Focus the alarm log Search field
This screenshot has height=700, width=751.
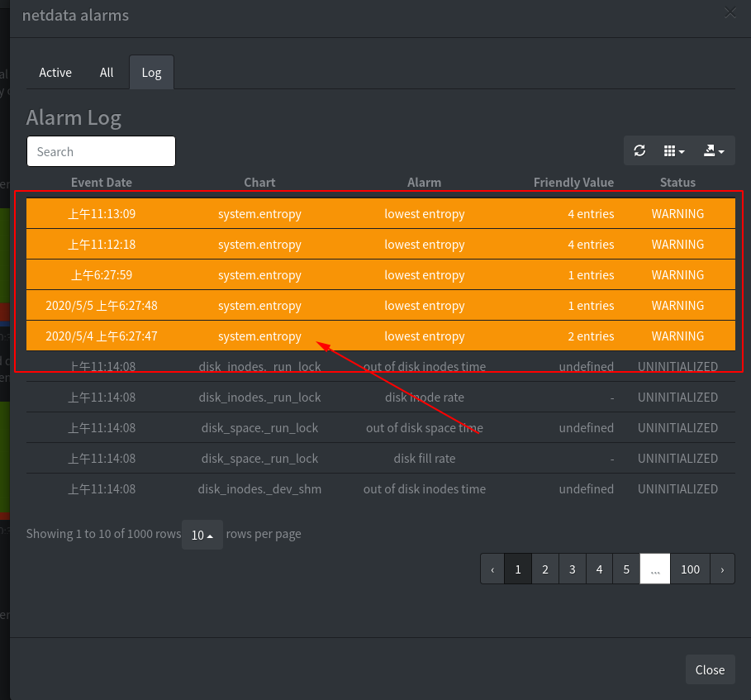(101, 151)
